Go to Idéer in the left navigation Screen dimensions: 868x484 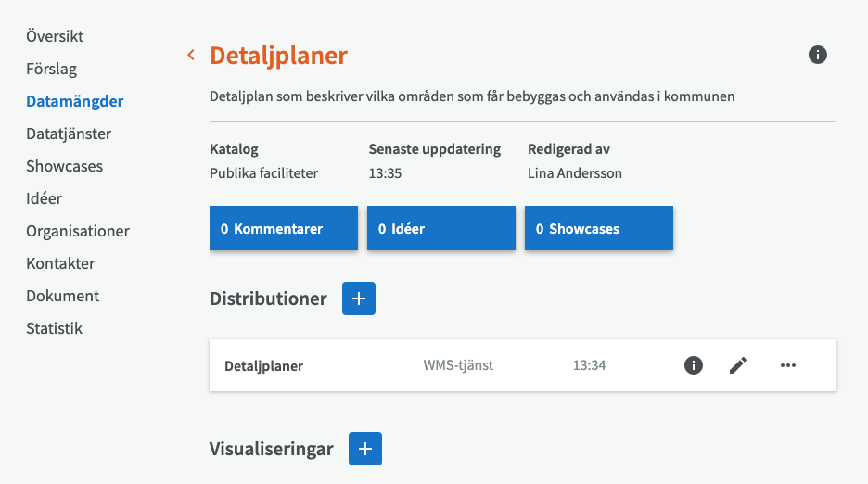pyautogui.click(x=44, y=198)
